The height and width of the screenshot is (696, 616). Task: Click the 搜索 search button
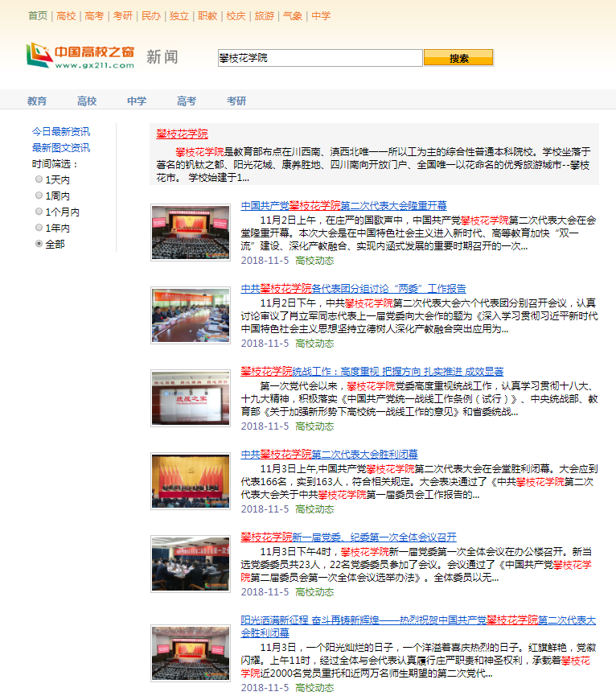[458, 58]
